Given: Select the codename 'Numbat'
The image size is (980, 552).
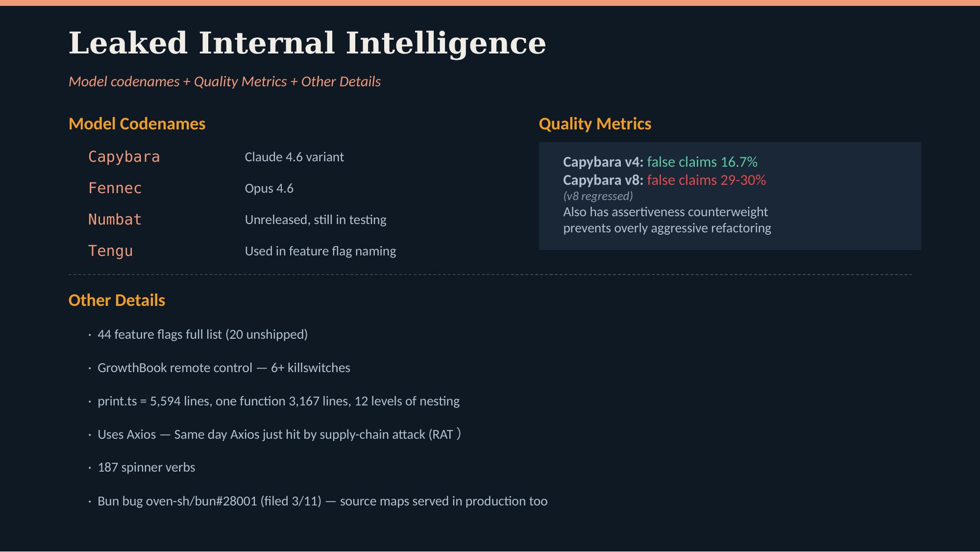Looking at the screenshot, I should (115, 220).
